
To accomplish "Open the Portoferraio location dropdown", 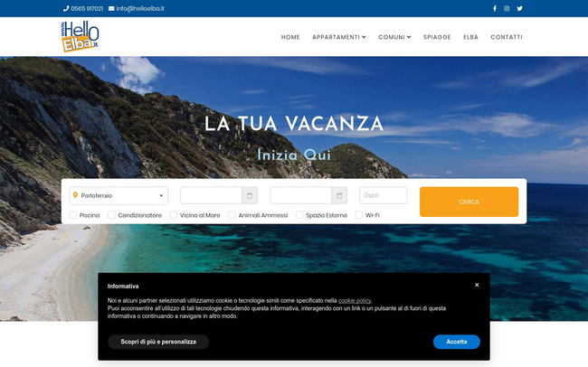I will point(119,195).
